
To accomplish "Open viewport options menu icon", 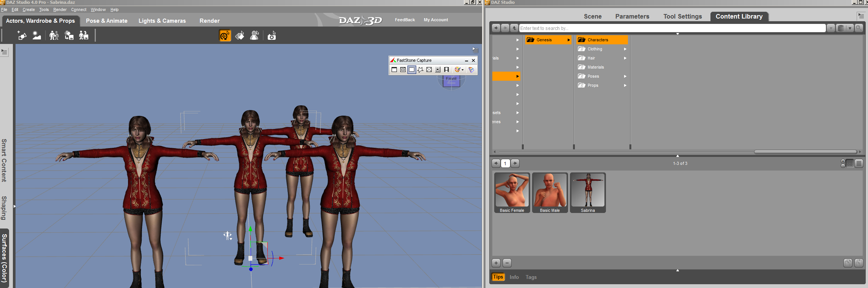I will (x=475, y=50).
